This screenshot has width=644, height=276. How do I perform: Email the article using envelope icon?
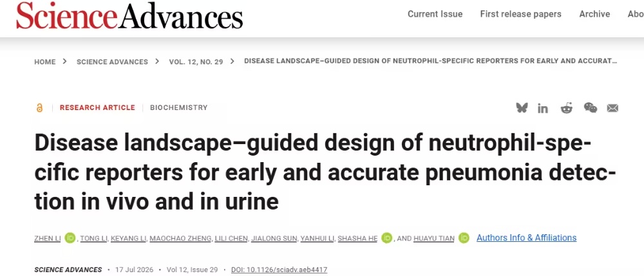coord(612,108)
